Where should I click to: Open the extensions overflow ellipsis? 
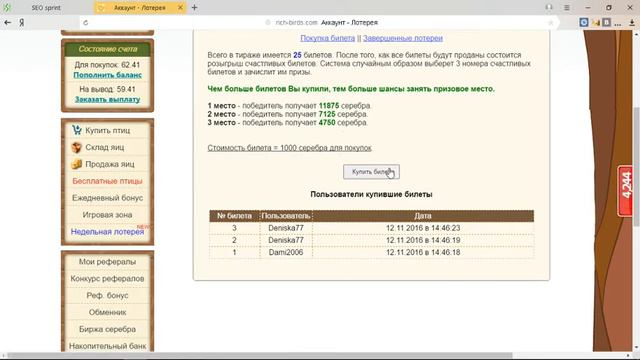618,23
